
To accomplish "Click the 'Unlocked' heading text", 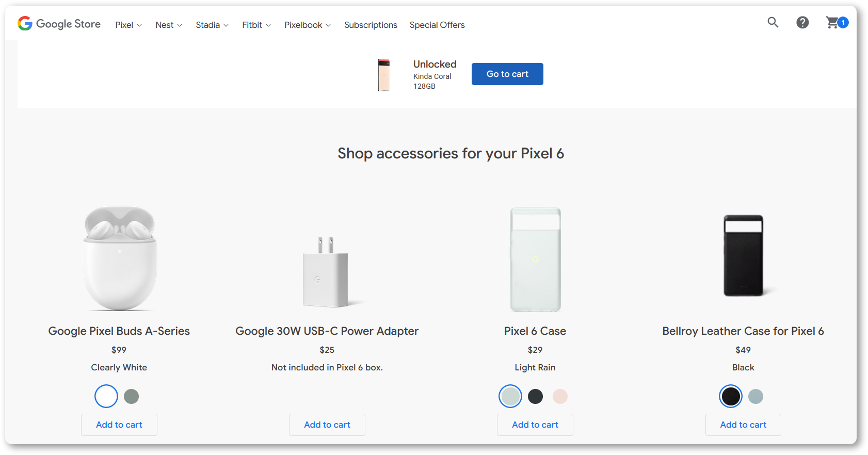I will pos(435,64).
